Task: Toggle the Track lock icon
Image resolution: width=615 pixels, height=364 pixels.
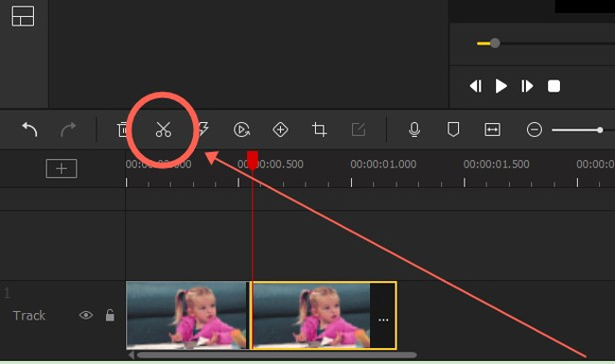Action: coord(110,315)
